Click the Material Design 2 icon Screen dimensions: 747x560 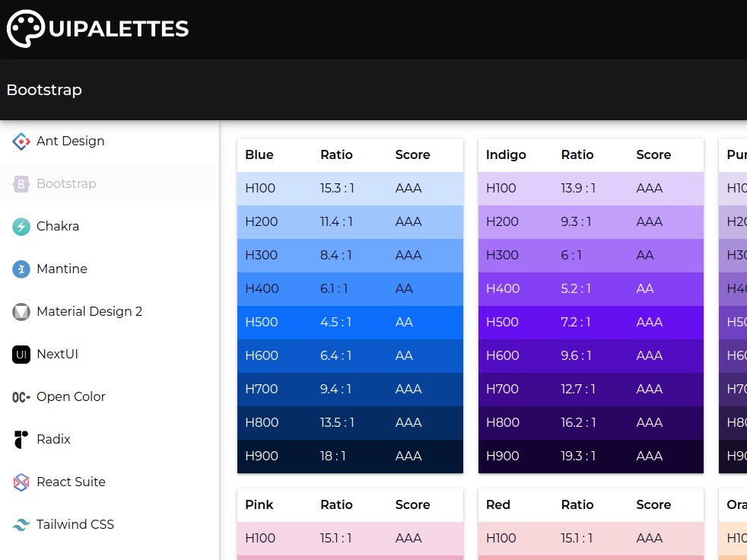(x=21, y=312)
